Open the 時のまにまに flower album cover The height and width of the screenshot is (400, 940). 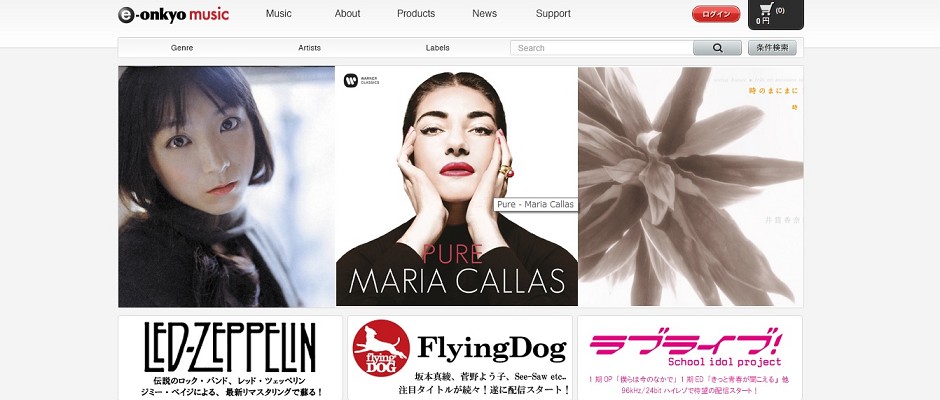coord(691,187)
